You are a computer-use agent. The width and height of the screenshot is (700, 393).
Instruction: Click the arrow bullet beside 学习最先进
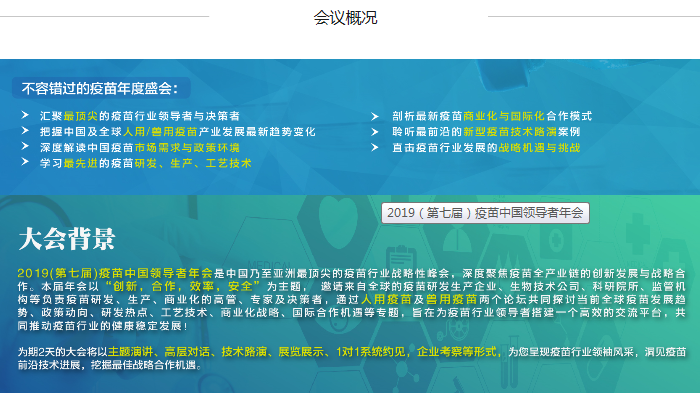tap(25, 162)
